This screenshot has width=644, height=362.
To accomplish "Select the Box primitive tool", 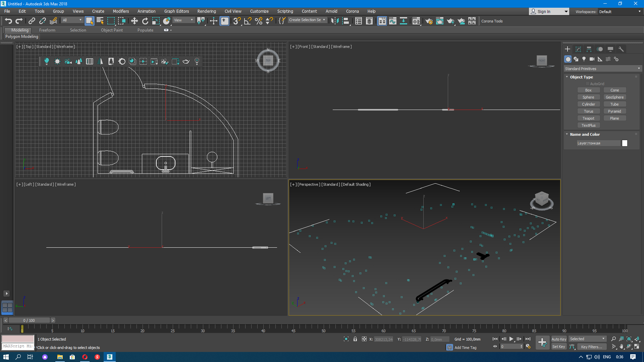I will (588, 90).
